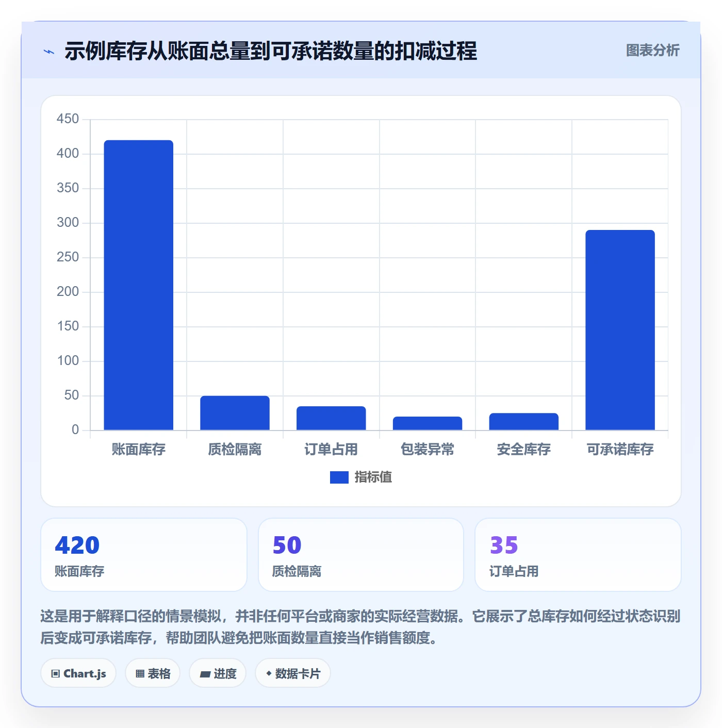Click the chart title 示例库存从账面总量到可承诺数量的扣减过程
Image resolution: width=722 pixels, height=728 pixels.
click(x=271, y=51)
